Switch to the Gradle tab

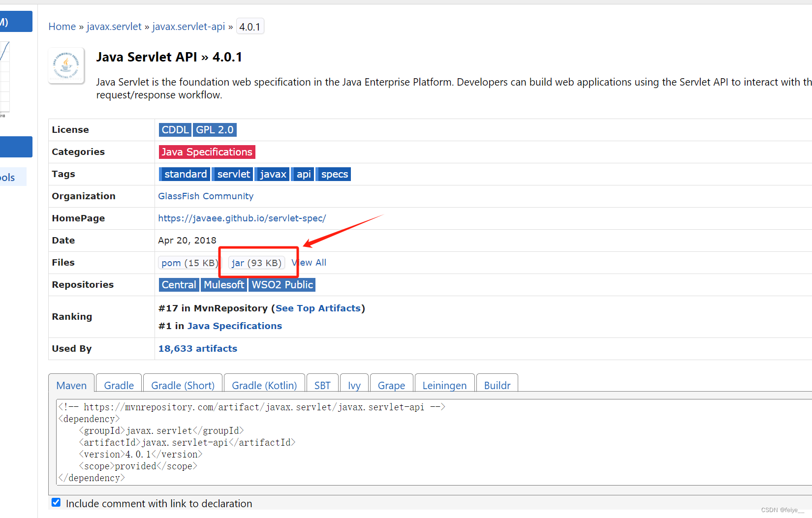pyautogui.click(x=119, y=385)
